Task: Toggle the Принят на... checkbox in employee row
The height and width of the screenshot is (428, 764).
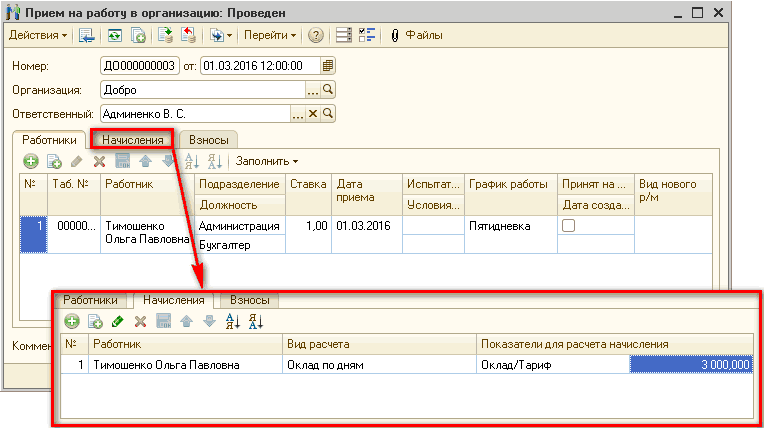Action: tap(569, 227)
